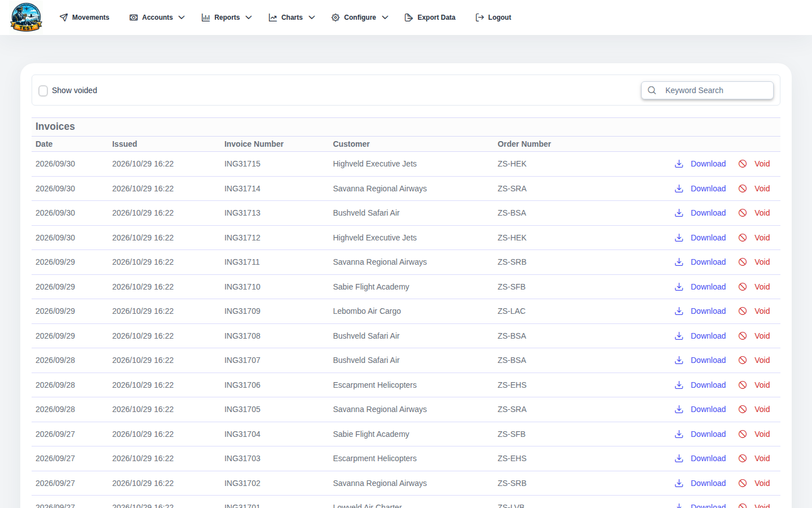The image size is (812, 508).
Task: Select invoice number ING31709 cell
Action: coord(242,311)
